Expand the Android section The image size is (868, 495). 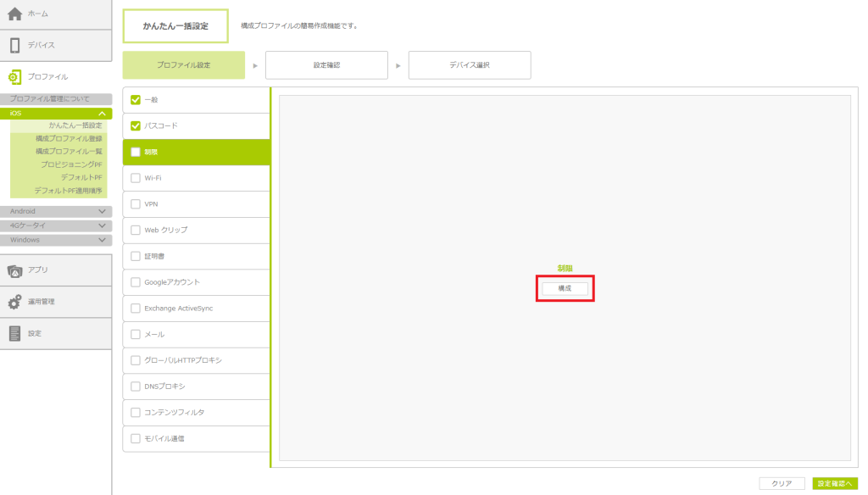(x=102, y=211)
